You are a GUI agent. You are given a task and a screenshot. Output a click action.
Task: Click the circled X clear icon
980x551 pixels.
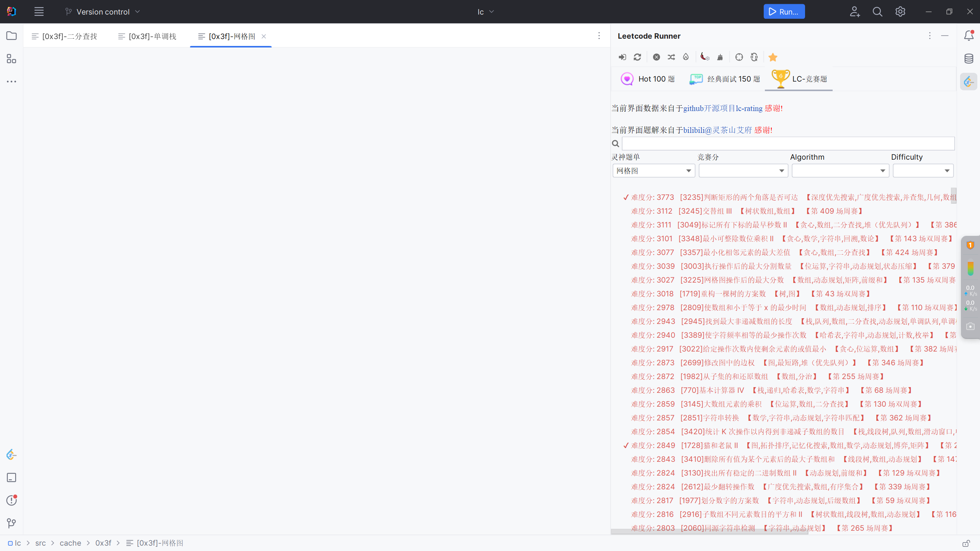pyautogui.click(x=657, y=57)
